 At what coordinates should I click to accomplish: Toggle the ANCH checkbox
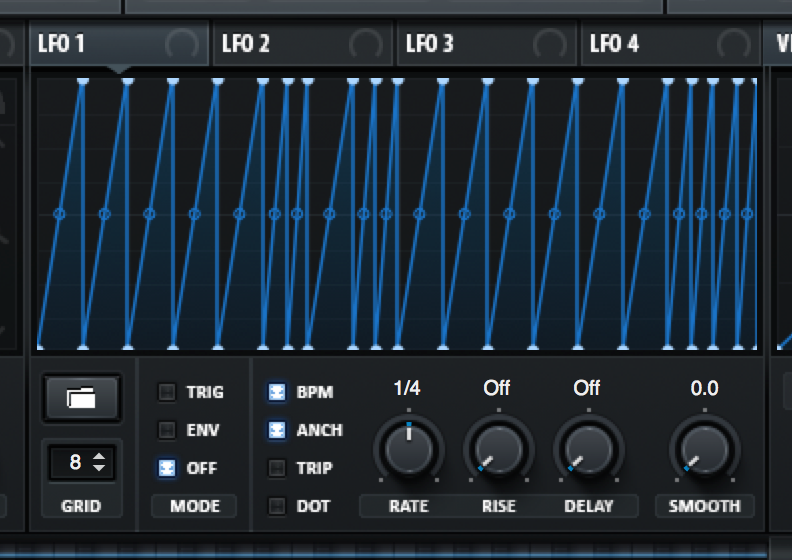(x=277, y=430)
